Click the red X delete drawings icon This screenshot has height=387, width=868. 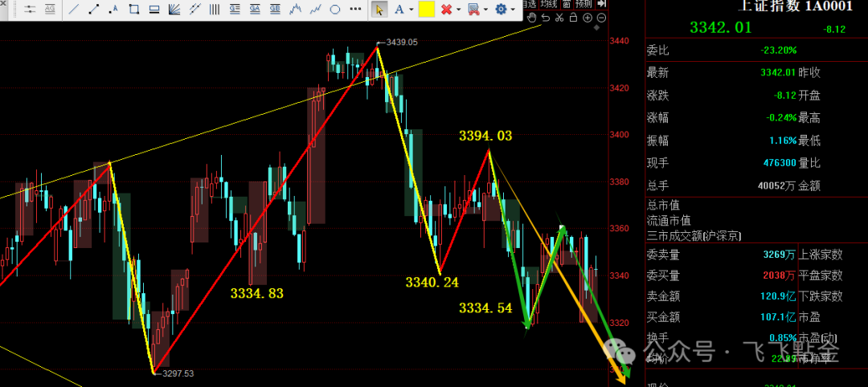pyautogui.click(x=447, y=10)
